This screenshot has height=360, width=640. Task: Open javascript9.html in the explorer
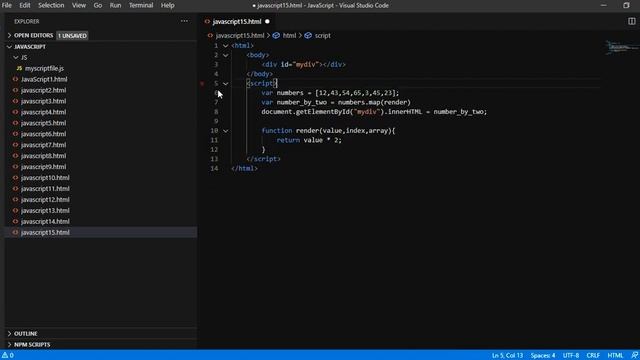(43, 167)
